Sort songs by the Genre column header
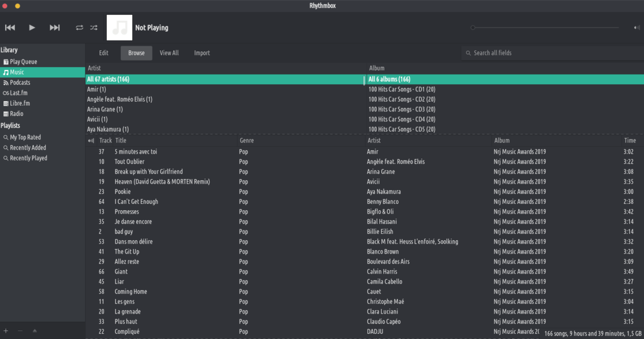The image size is (644, 339). pyautogui.click(x=247, y=140)
